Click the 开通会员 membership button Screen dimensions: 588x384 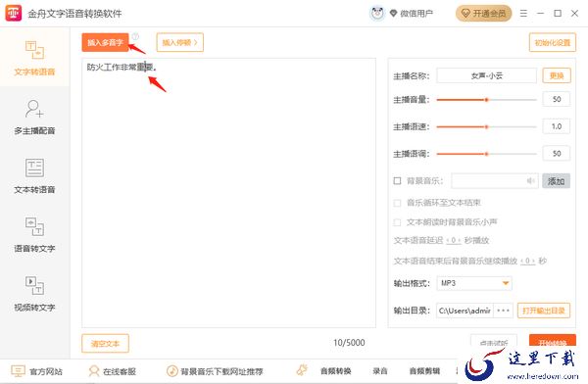tap(484, 14)
